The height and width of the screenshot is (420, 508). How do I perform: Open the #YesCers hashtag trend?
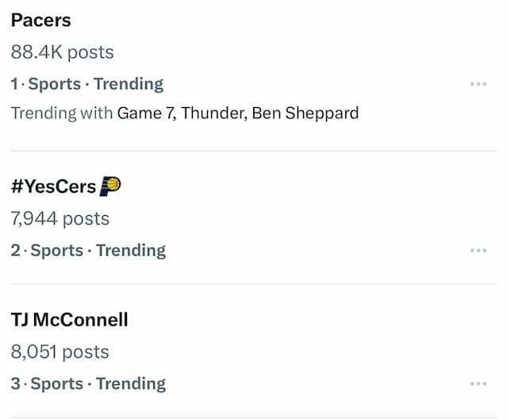coord(53,187)
